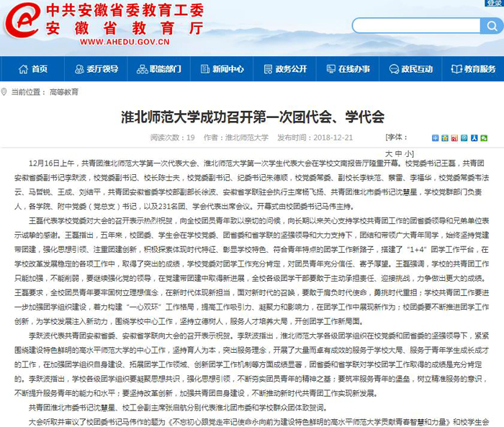The height and width of the screenshot is (427, 504).
Task: Click the paragraph starting 12月16日上午
Action: 252,185
